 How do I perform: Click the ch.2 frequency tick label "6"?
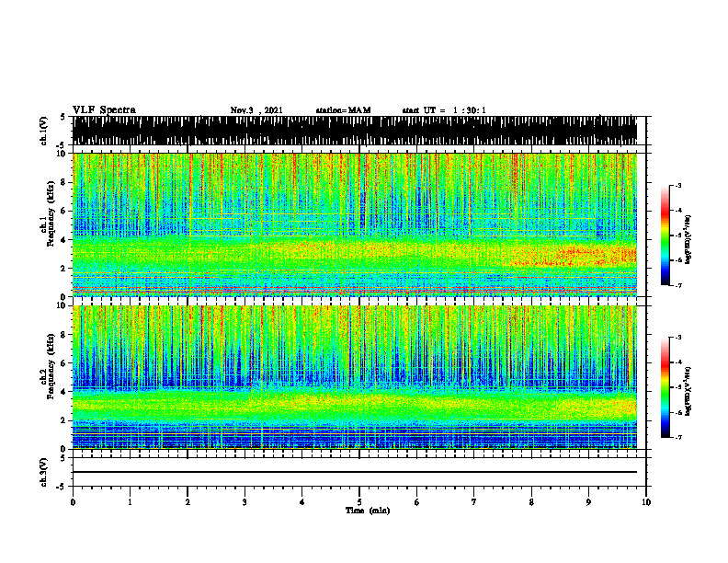(63, 363)
